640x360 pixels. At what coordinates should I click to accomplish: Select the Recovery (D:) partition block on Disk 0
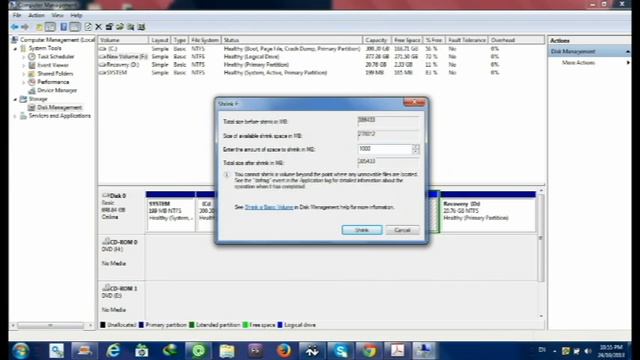click(x=488, y=212)
